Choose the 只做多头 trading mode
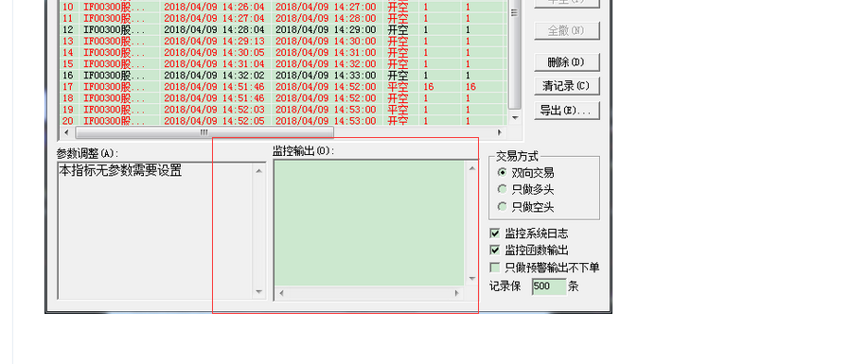 526,190
